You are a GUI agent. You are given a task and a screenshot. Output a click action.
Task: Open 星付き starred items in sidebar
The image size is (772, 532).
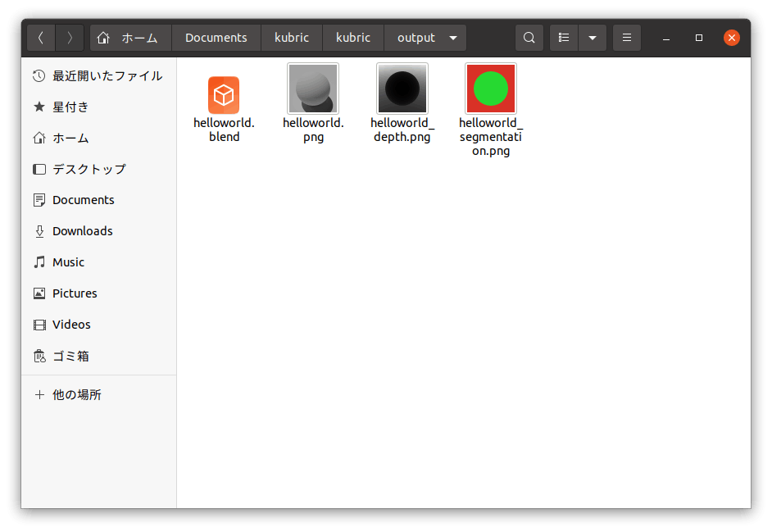(98, 107)
